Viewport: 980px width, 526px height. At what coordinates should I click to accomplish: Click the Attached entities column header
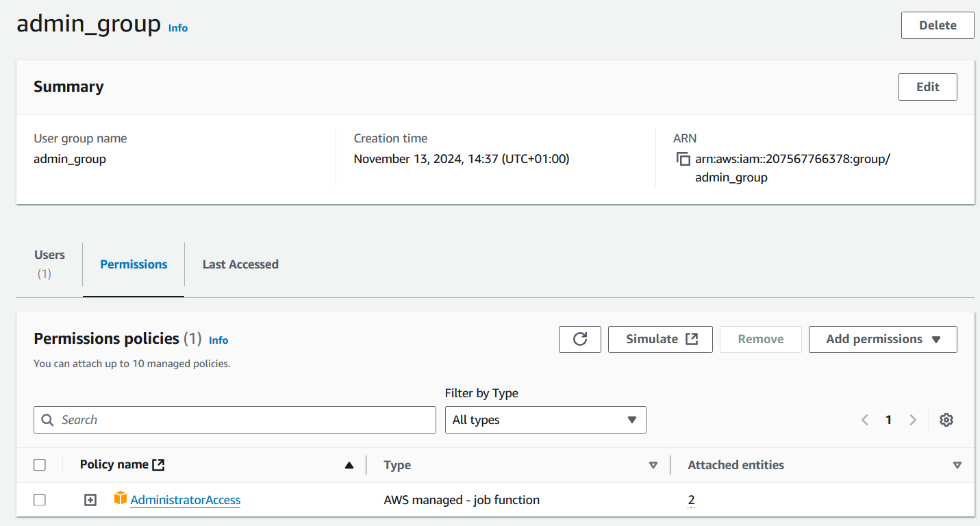pyautogui.click(x=736, y=465)
